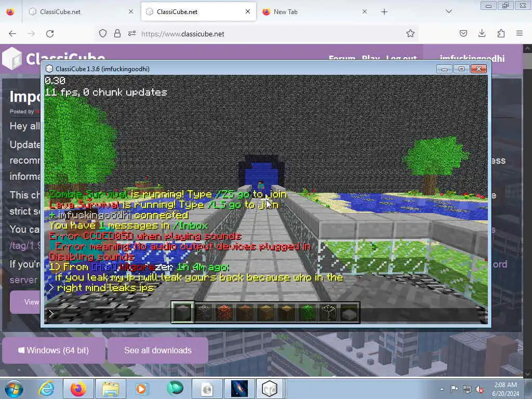Screen dimensions: 532x399
Task: Select the glass block in hotbar
Action: coord(328,312)
